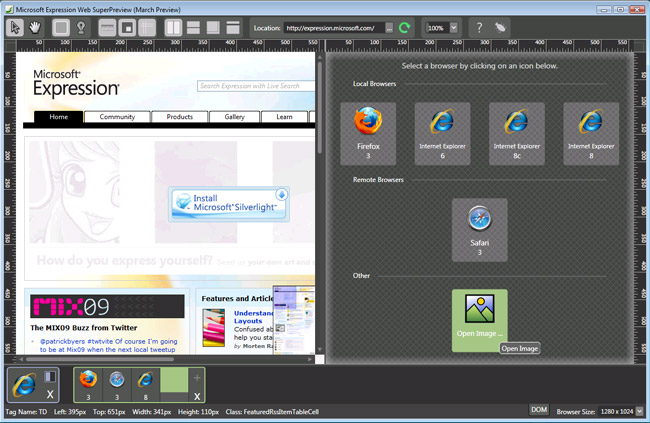Select the arrow selection pointer tool
650x423 pixels.
click(x=16, y=28)
